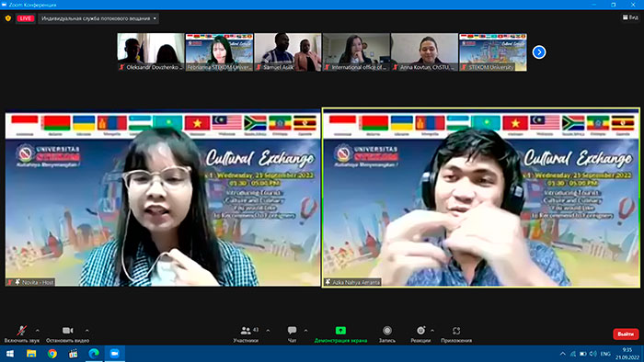Show next participants with blue arrow
Image resolution: width=644 pixels, height=362 pixels.
coord(539,52)
